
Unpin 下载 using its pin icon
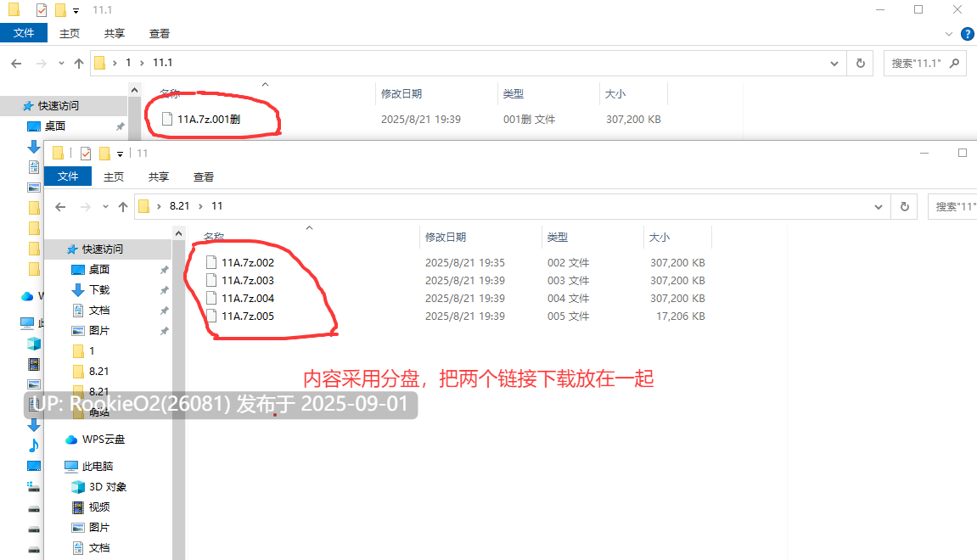pos(165,290)
